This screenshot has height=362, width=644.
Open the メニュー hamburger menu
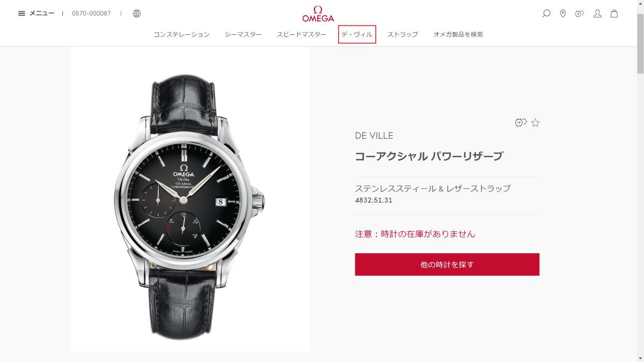click(36, 13)
